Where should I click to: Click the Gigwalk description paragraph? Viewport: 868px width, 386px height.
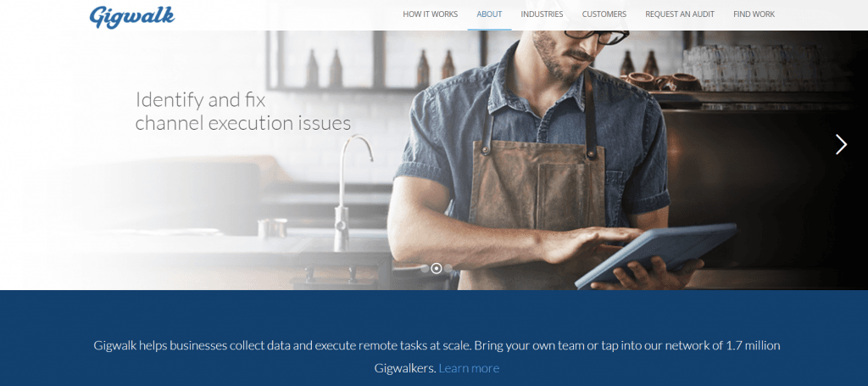437,356
